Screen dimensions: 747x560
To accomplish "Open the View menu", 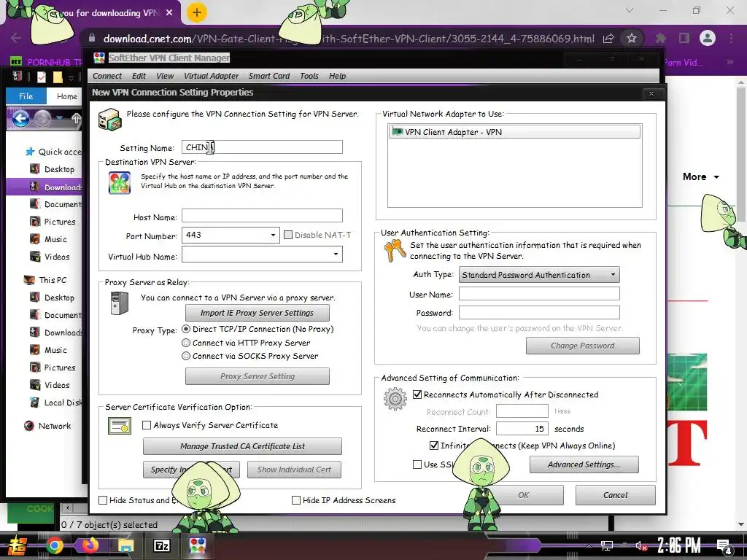I will tap(165, 76).
